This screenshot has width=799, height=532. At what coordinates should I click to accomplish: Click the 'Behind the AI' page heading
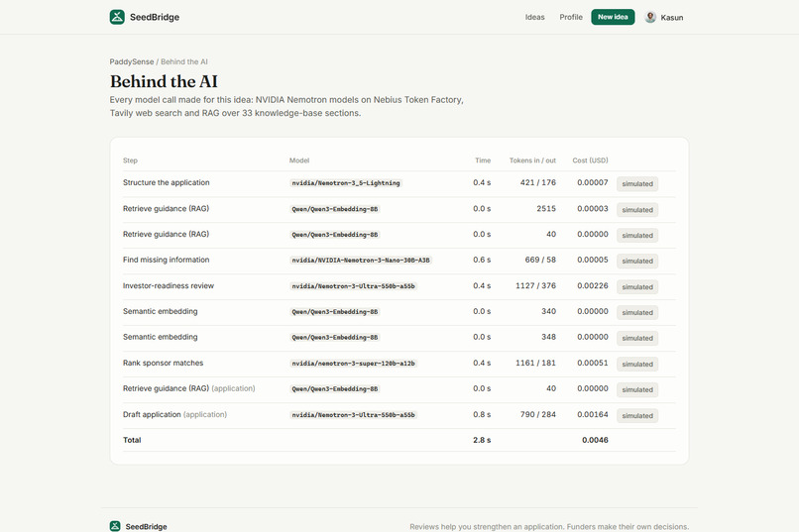(164, 81)
